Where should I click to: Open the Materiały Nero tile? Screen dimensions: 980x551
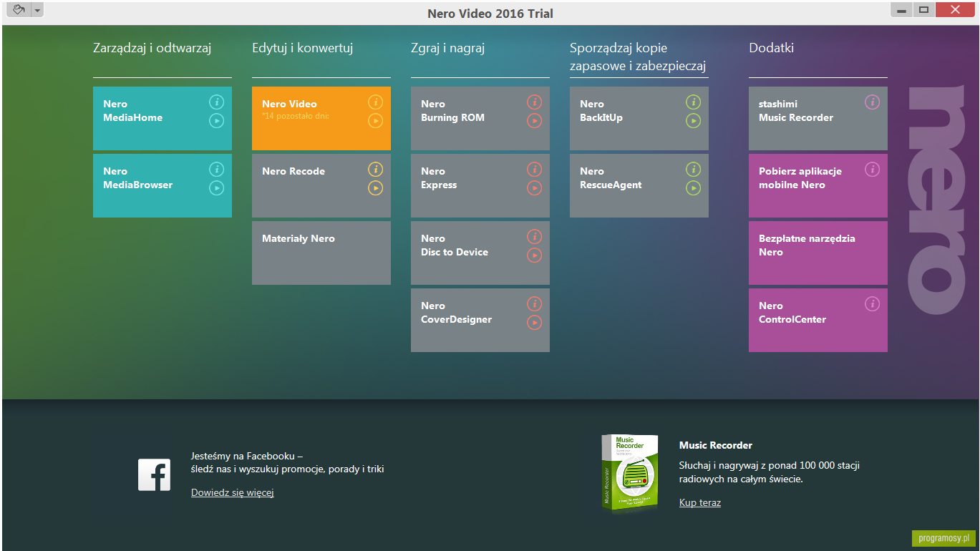pyautogui.click(x=321, y=253)
